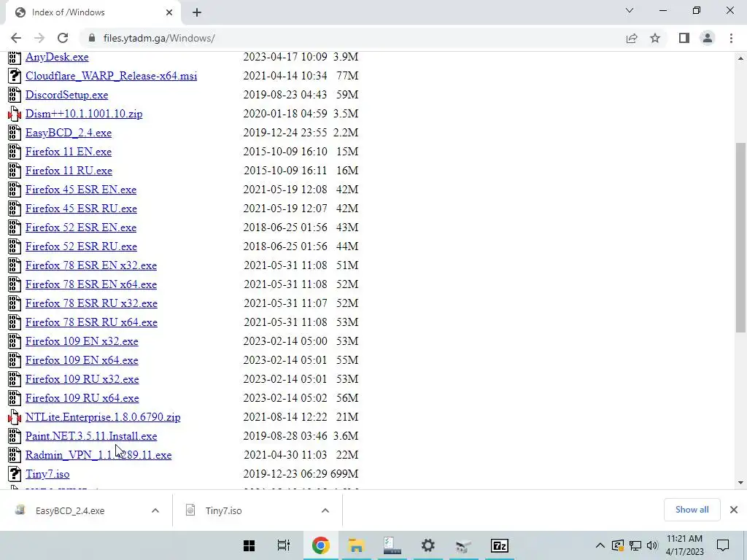The height and width of the screenshot is (560, 747).
Task: Open the Chrome three-dot menu
Action: point(731,38)
